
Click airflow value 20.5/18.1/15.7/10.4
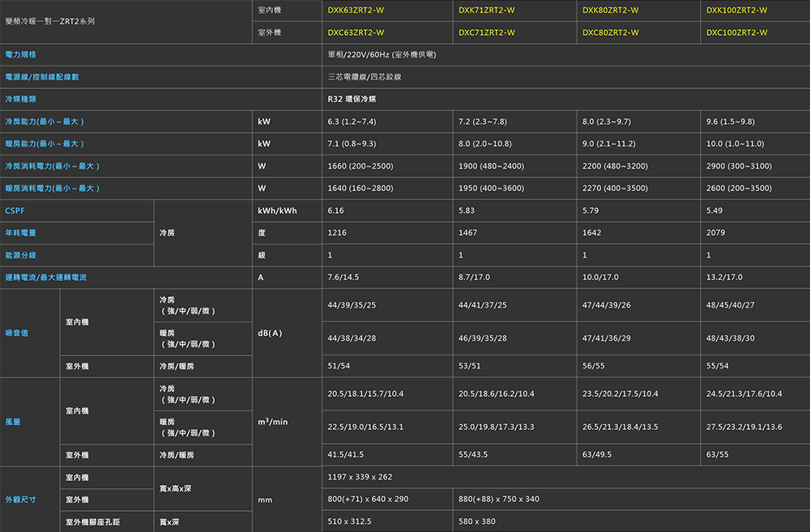pos(366,394)
